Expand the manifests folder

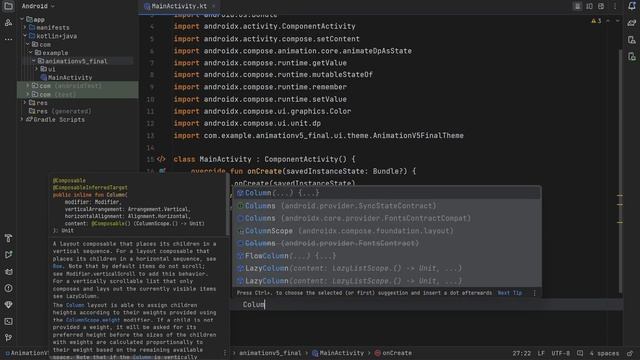pyautogui.click(x=25, y=28)
